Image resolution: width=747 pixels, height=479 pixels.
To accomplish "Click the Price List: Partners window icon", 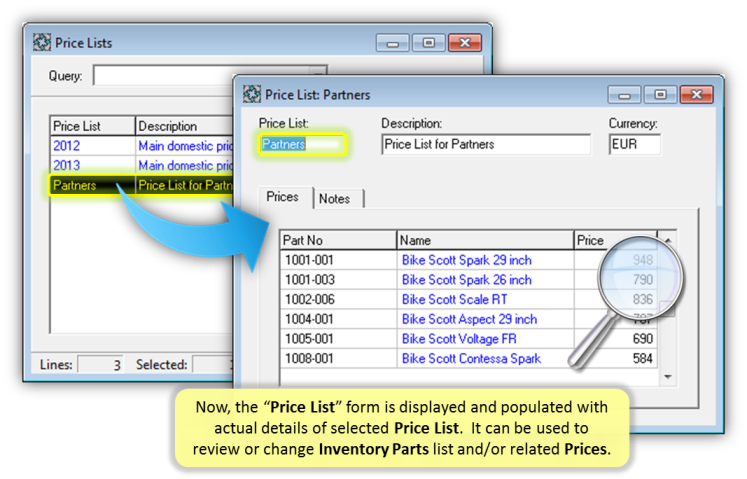I will 250,95.
